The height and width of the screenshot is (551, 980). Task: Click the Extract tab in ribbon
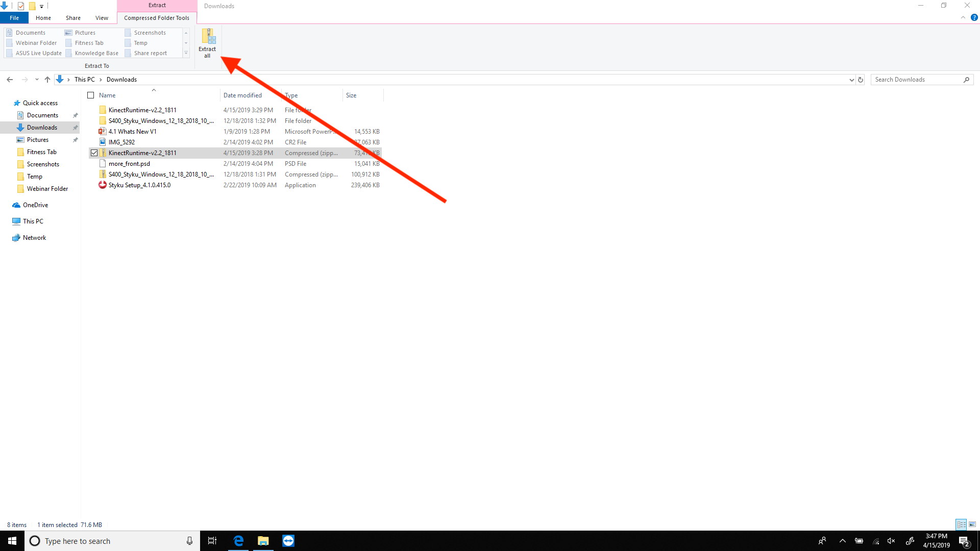click(x=157, y=6)
